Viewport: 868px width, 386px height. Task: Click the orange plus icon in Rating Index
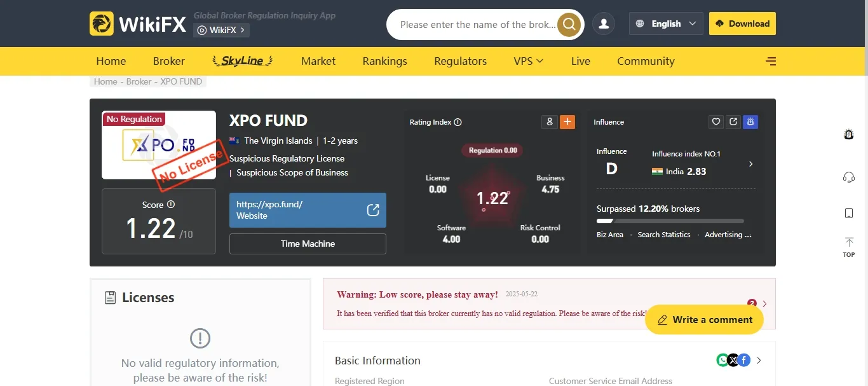coord(567,121)
